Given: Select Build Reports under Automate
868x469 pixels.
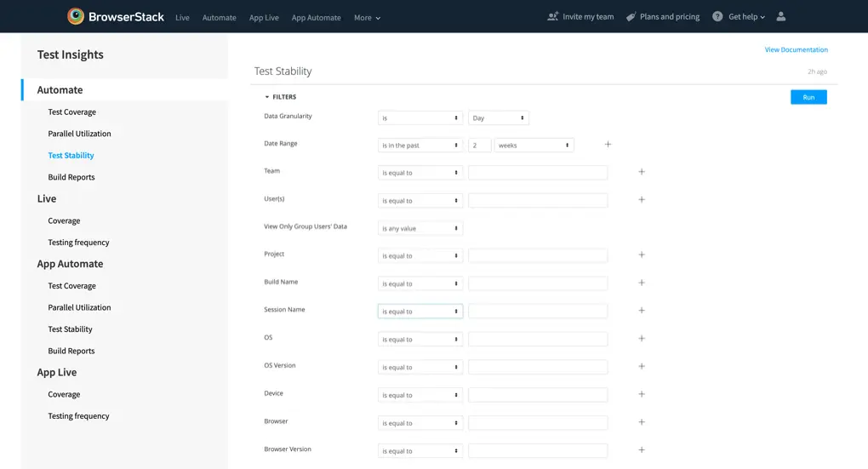Looking at the screenshot, I should (x=71, y=177).
